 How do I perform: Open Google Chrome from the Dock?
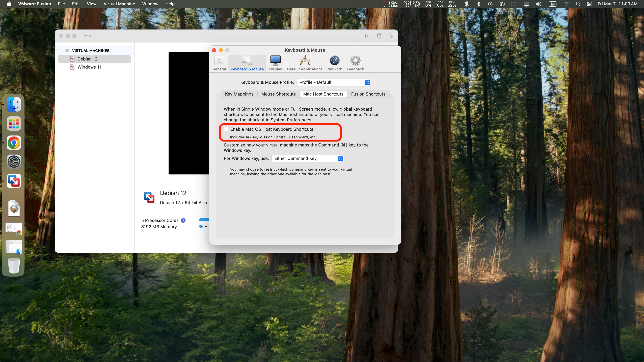pos(14,143)
